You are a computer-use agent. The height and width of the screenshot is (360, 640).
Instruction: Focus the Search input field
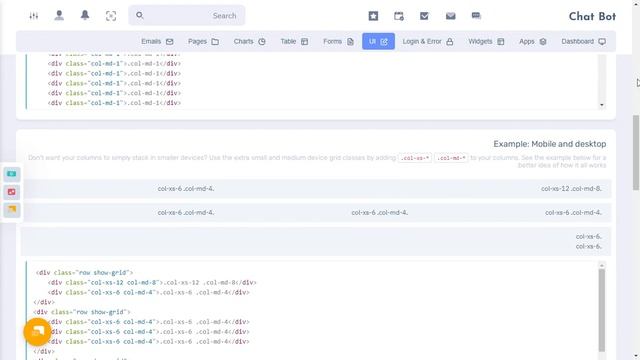[187, 16]
